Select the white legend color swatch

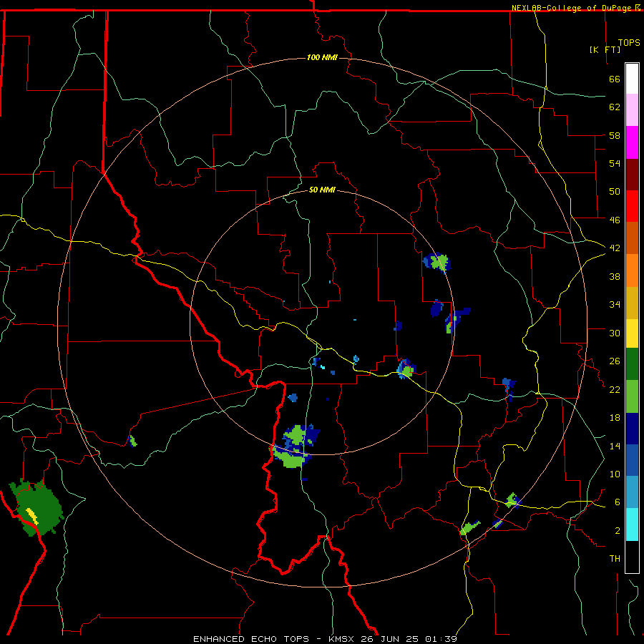click(632, 79)
